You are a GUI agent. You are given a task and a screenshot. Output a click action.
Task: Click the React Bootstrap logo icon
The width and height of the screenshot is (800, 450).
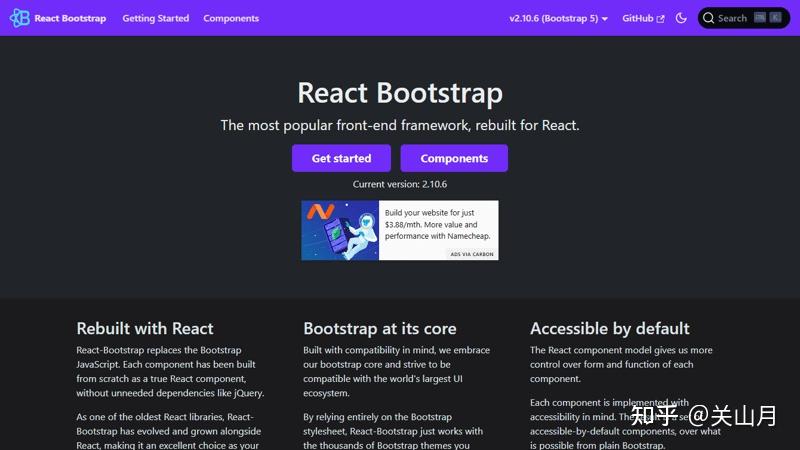pyautogui.click(x=19, y=18)
